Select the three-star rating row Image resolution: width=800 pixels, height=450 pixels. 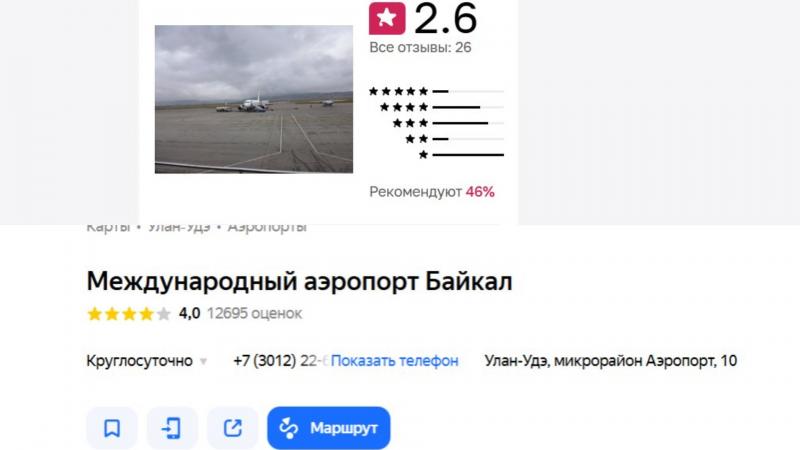click(x=448, y=123)
